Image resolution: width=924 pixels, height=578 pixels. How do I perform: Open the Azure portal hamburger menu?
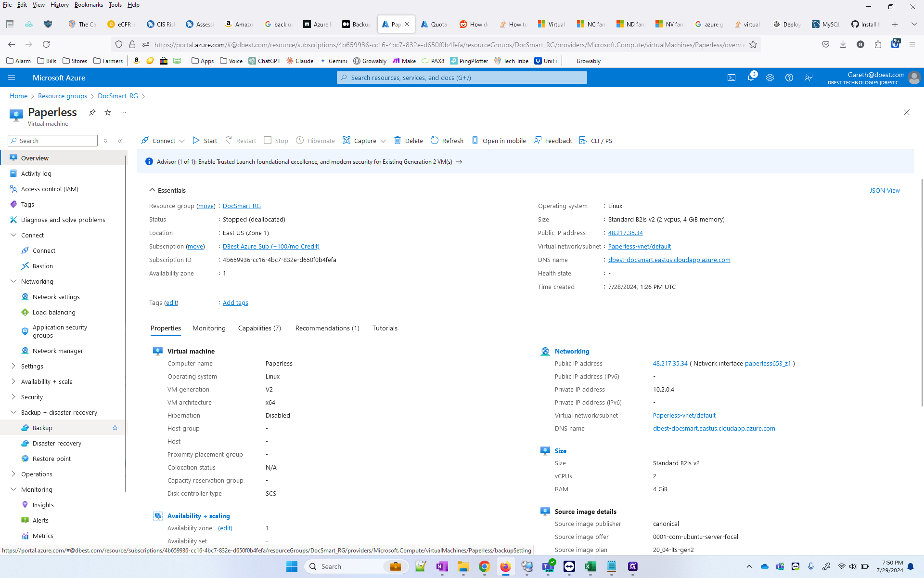[12, 78]
